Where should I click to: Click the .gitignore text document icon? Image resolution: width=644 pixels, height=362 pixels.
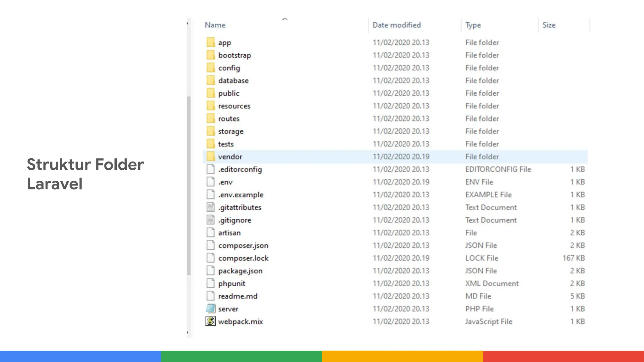(x=210, y=220)
